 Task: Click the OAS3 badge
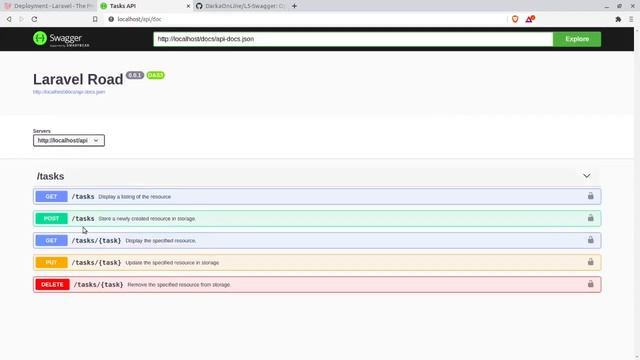click(x=155, y=75)
